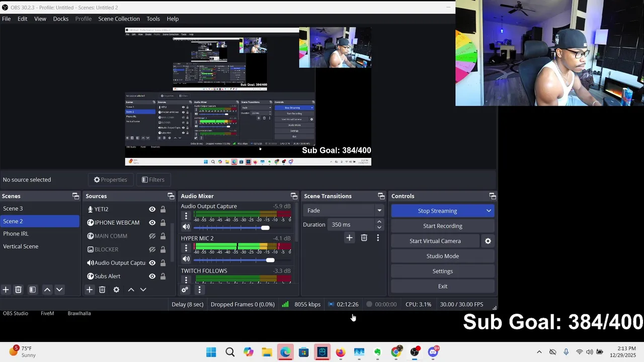Open the Tools menu
The image size is (644, 362).
point(153,19)
